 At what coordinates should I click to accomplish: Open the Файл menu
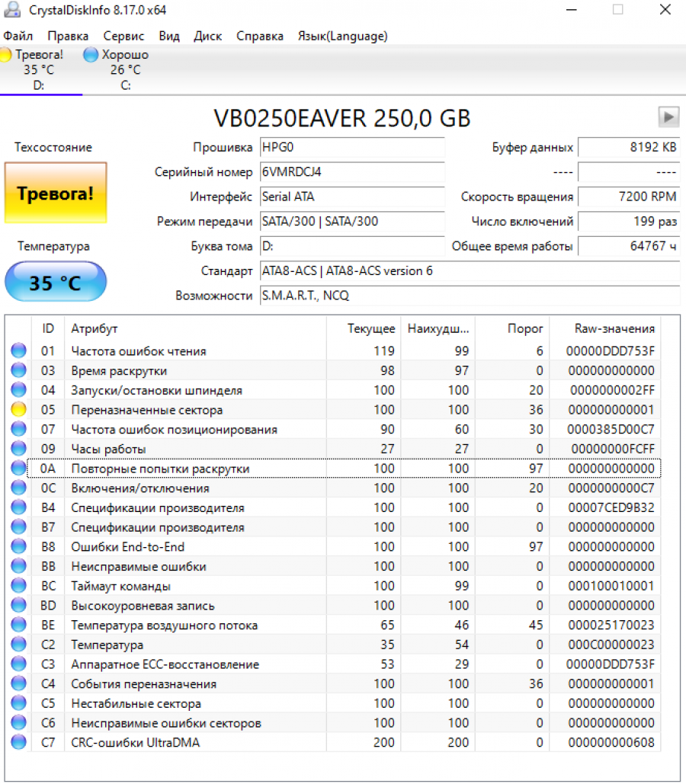18,36
